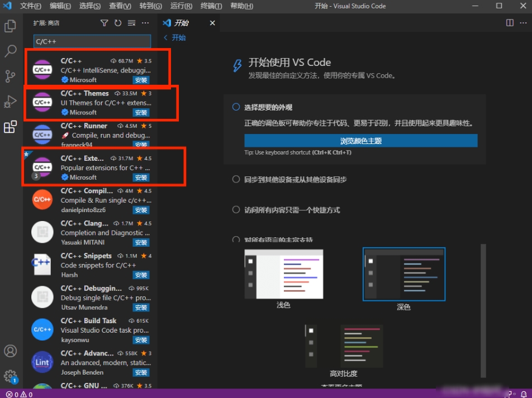Image resolution: width=532 pixels, height=398 pixels.
Task: Install the C/C++ Build Task extension
Action: (141, 340)
